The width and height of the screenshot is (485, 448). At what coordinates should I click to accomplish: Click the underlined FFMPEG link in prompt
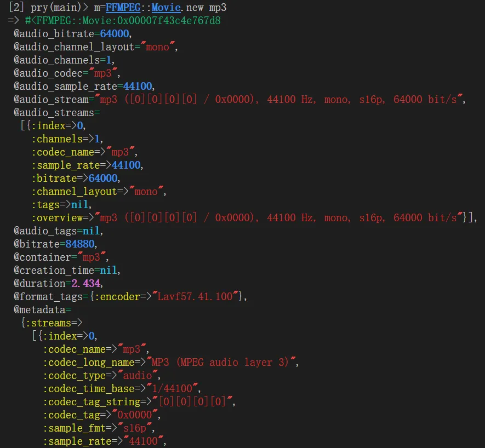click(123, 7)
